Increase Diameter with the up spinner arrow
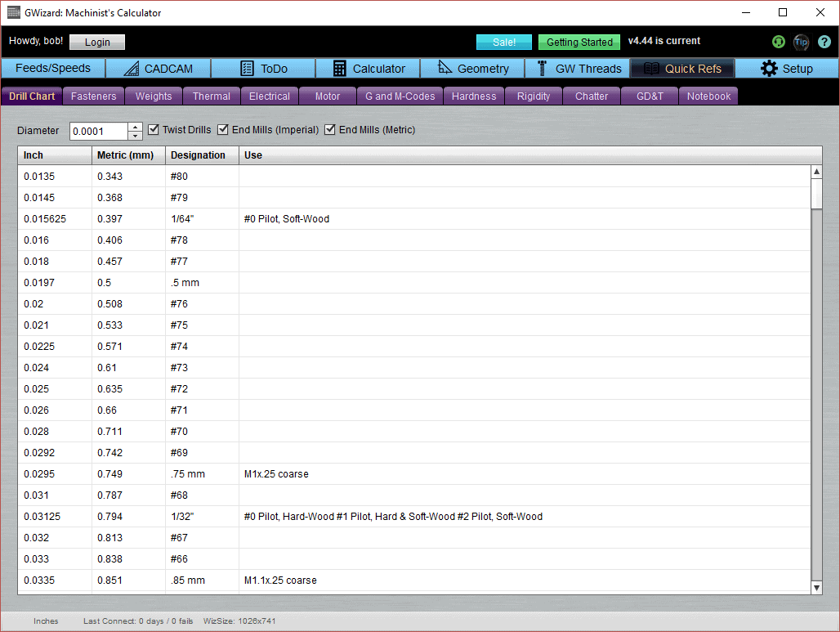The height and width of the screenshot is (632, 840). click(135, 126)
